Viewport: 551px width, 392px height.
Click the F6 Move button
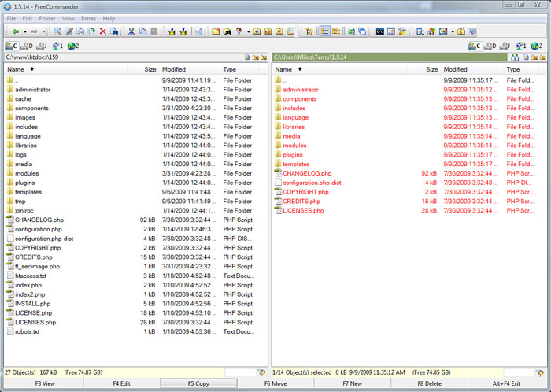click(275, 383)
